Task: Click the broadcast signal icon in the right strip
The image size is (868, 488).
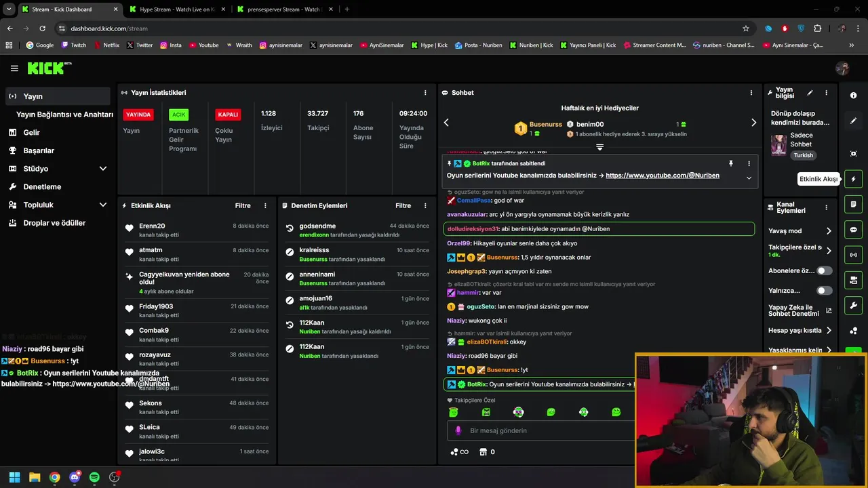Action: (853, 255)
